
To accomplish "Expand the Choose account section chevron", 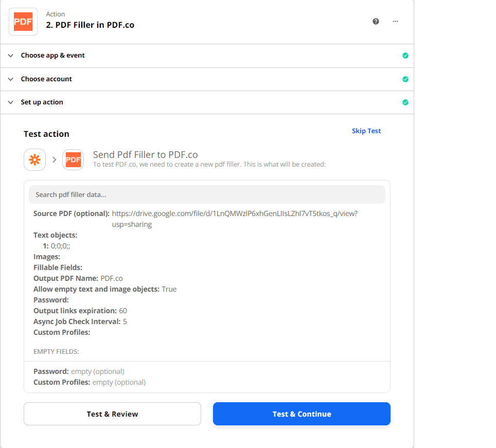I will click(x=10, y=79).
